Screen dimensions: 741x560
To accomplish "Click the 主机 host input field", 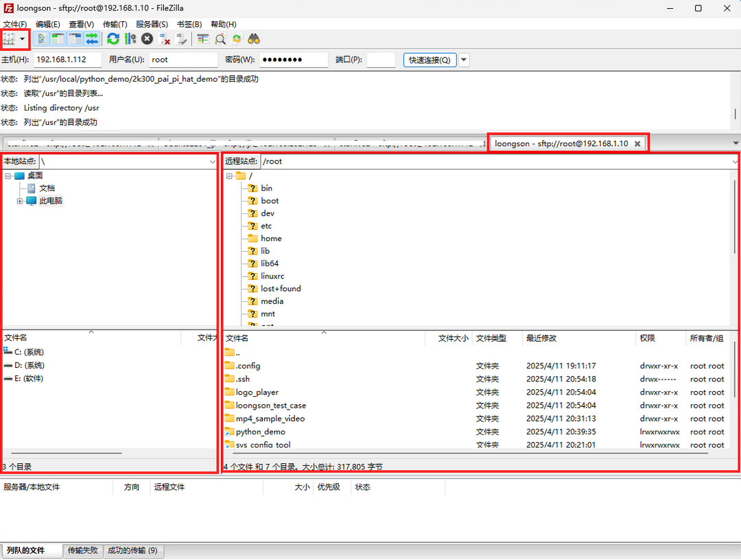I will pos(67,60).
